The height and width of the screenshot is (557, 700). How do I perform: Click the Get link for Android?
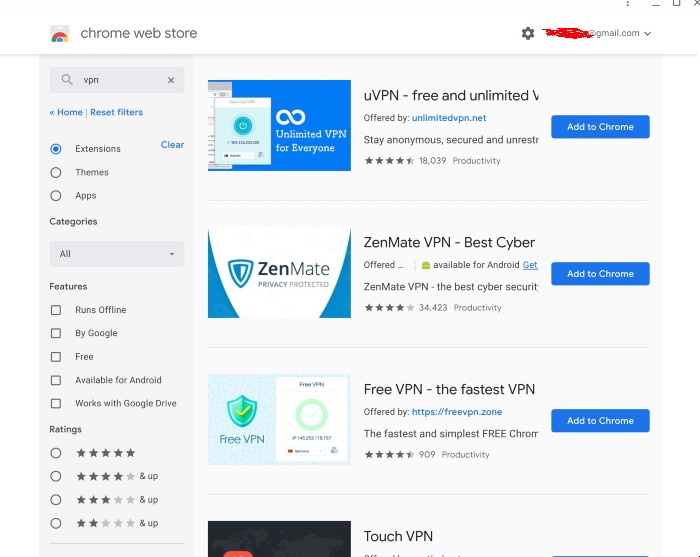pyautogui.click(x=530, y=265)
